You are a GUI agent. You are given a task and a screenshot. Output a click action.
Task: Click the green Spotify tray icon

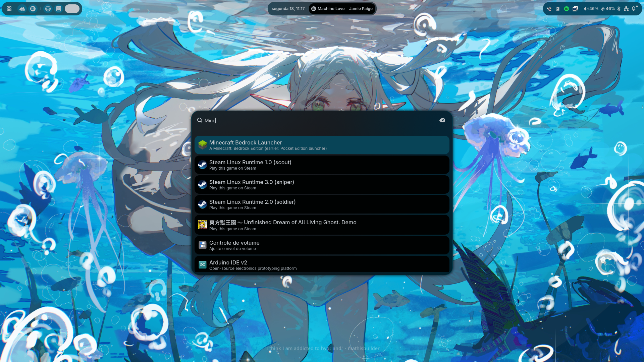pyautogui.click(x=567, y=9)
